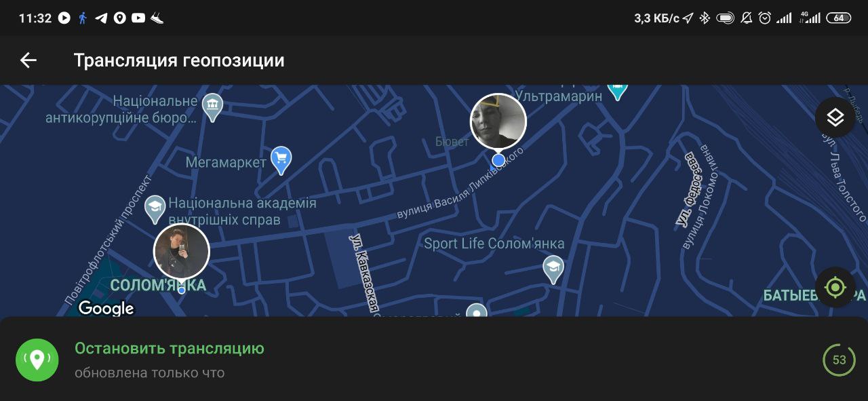The image size is (868, 401).
Task: Stop sharing via Остановить трансляцию
Action: click(x=170, y=348)
